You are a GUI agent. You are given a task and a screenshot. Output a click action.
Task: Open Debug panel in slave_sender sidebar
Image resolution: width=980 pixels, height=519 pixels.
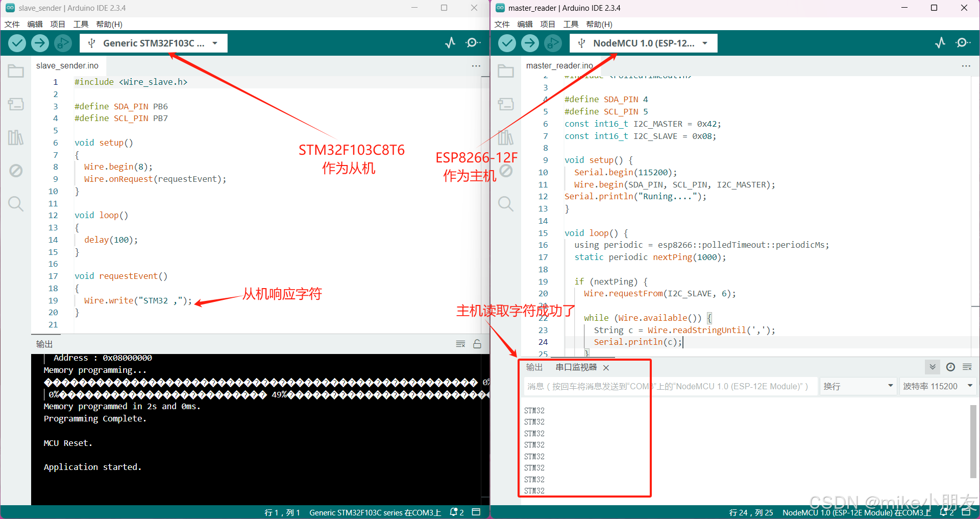pyautogui.click(x=16, y=171)
